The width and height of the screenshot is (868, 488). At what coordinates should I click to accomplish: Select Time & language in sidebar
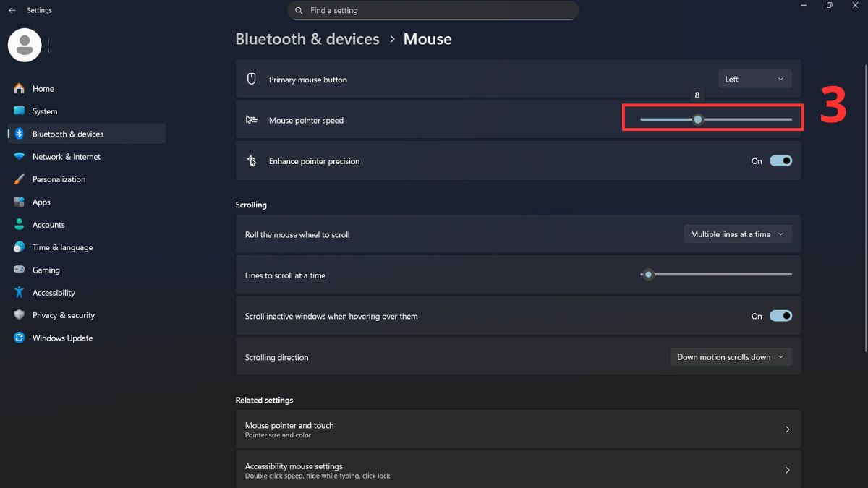tap(62, 247)
